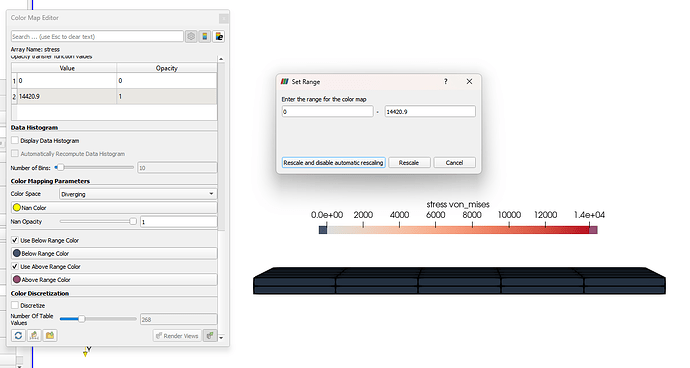Toggle advanced properties gear icon
Screen dimensions: 690x368
click(191, 37)
